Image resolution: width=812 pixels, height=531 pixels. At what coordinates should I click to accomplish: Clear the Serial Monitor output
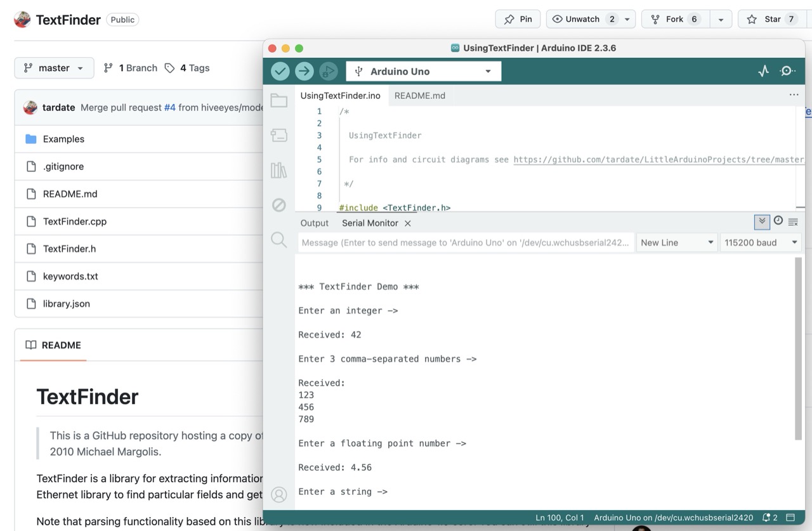793,222
